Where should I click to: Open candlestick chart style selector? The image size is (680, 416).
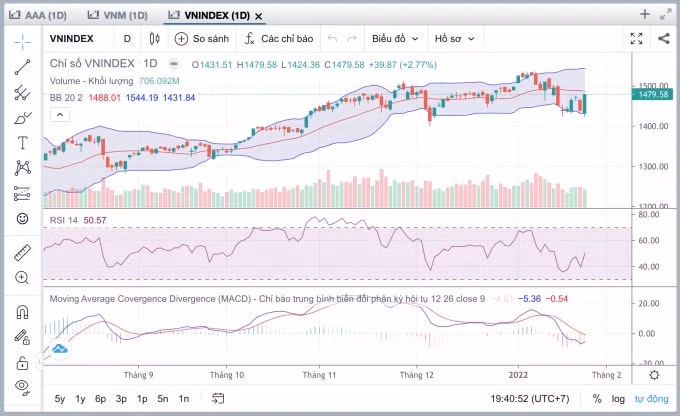(x=154, y=39)
